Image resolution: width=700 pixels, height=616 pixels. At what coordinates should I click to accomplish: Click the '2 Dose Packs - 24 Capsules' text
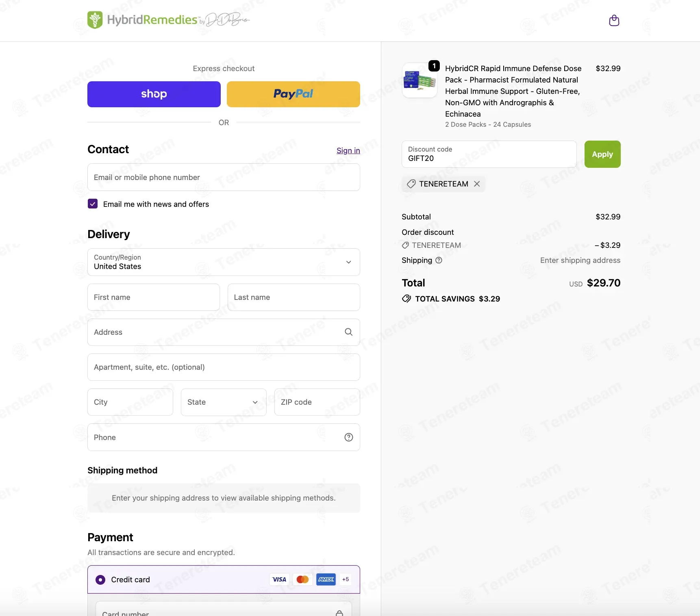pyautogui.click(x=488, y=124)
